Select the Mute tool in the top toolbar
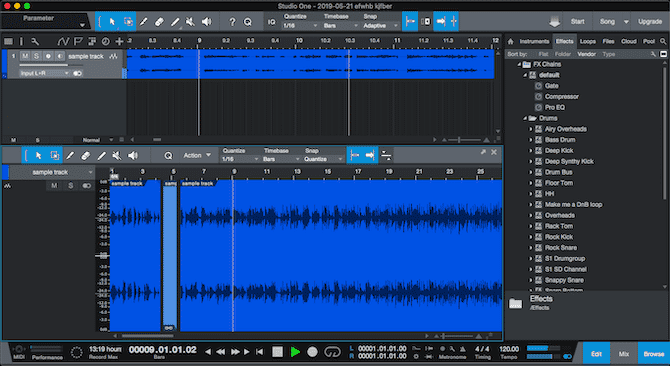 tap(191, 22)
